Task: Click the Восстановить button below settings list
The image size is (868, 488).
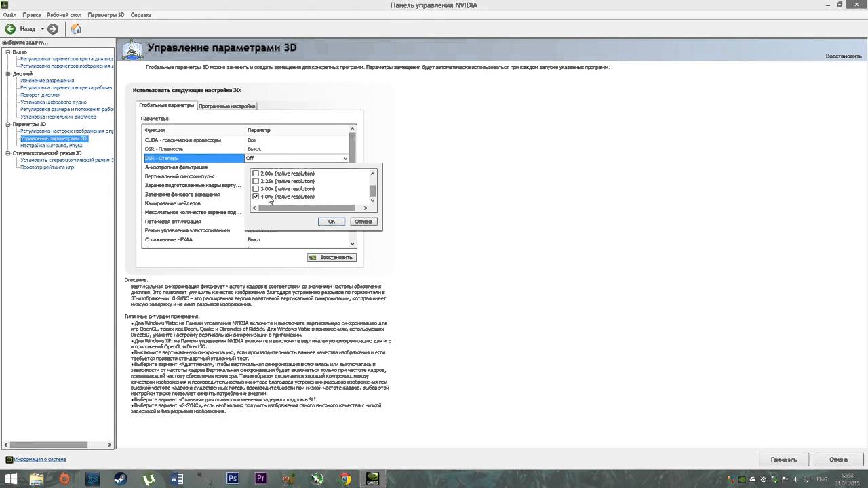Action: [332, 258]
